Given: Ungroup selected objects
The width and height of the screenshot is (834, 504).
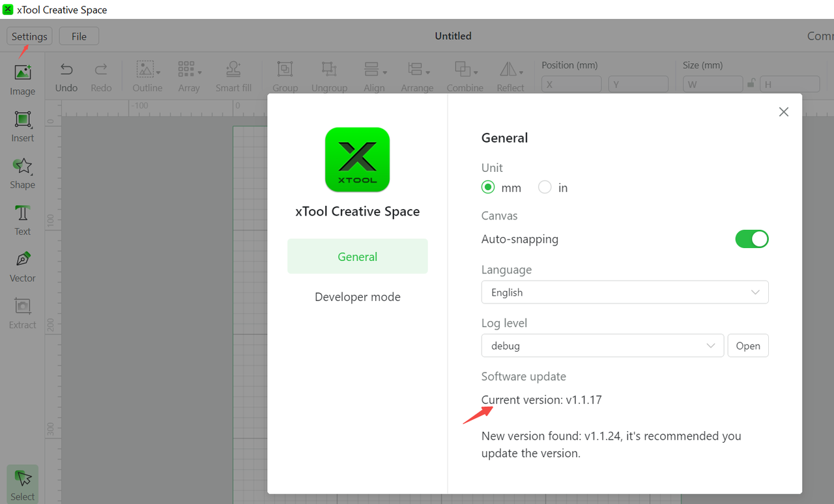Looking at the screenshot, I should (329, 77).
